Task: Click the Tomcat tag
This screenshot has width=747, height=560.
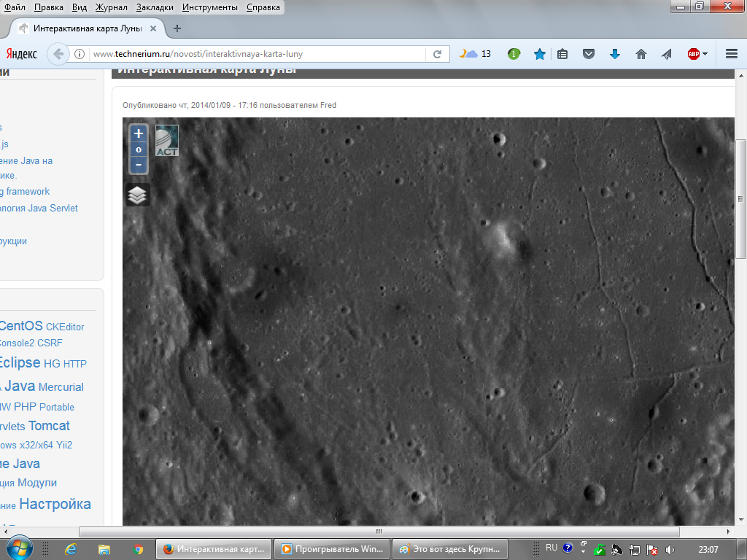Action: pos(49,426)
